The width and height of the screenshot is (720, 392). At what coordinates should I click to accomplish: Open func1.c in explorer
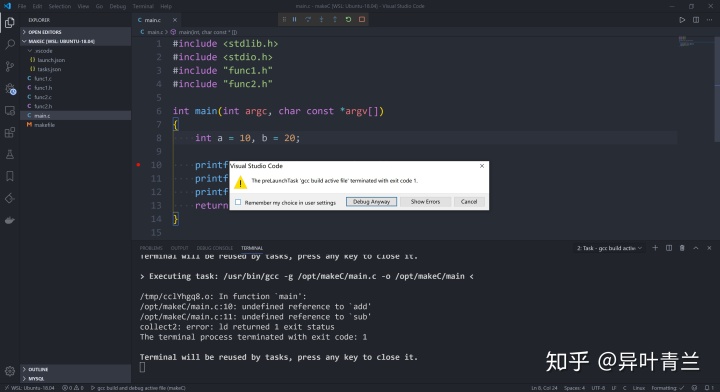pyautogui.click(x=76, y=78)
